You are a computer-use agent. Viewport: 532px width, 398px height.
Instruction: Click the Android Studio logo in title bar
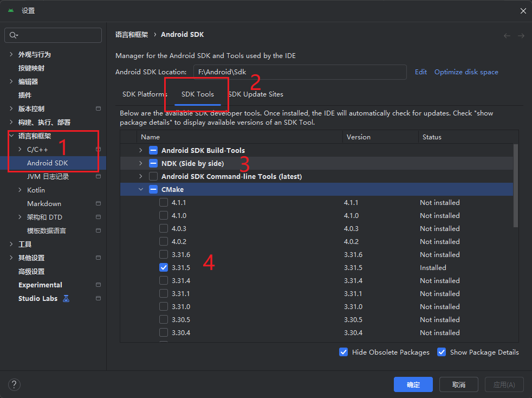click(11, 10)
